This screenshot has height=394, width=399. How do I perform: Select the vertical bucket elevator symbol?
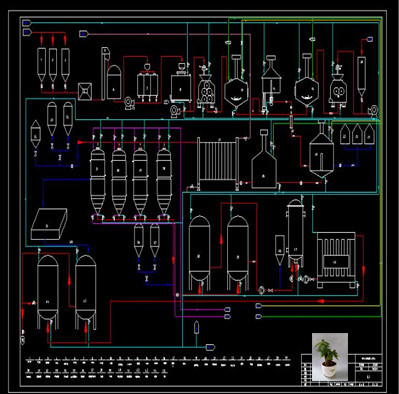pyautogui.click(x=105, y=73)
